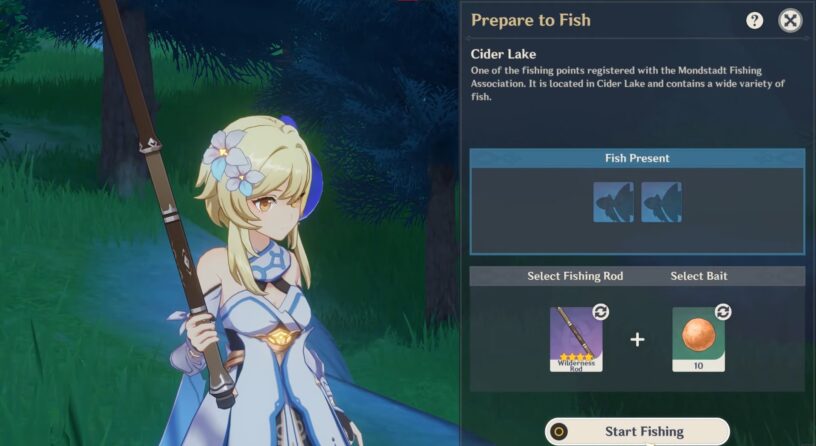Click the plus sign between rod and bait
Image resolution: width=816 pixels, height=446 pixels.
[x=638, y=340]
